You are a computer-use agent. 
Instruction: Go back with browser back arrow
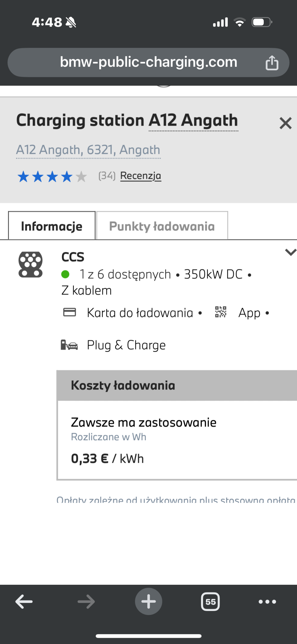click(x=24, y=602)
